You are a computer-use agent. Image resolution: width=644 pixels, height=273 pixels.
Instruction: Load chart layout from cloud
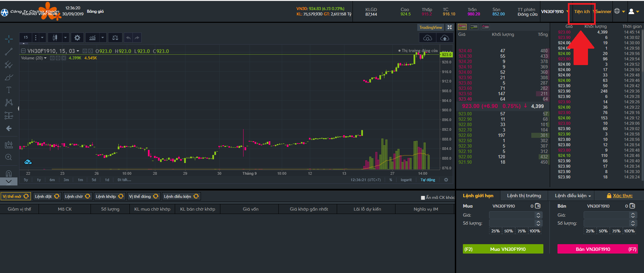tap(428, 38)
